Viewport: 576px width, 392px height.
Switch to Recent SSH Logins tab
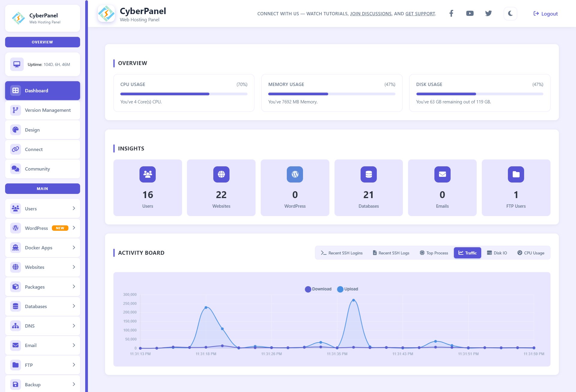(342, 253)
